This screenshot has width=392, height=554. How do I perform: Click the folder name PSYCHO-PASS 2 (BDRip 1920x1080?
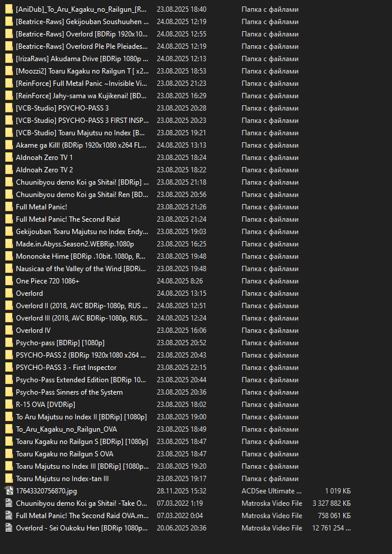click(81, 355)
